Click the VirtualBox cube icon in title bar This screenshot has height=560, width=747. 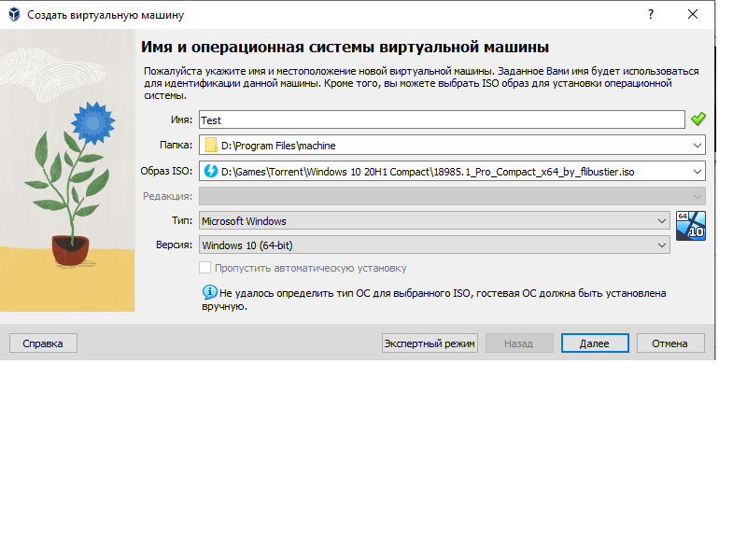pos(14,14)
